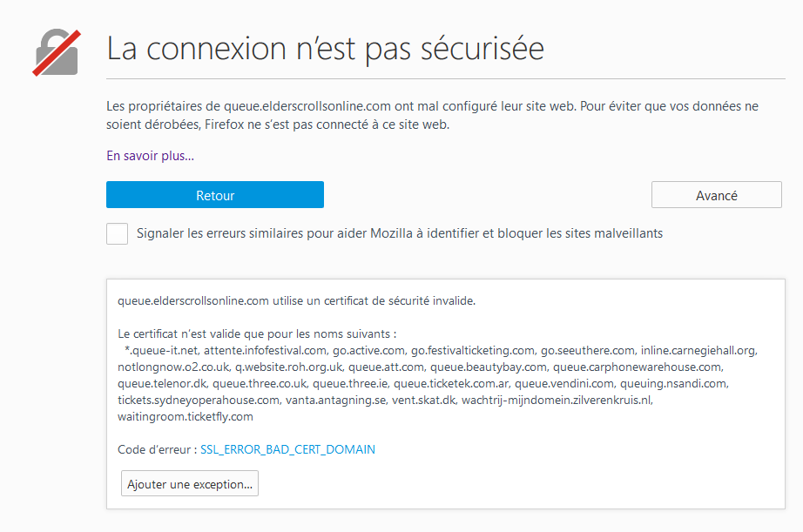803x532 pixels.
Task: Click the crossed-out padlock icon
Action: click(x=57, y=53)
